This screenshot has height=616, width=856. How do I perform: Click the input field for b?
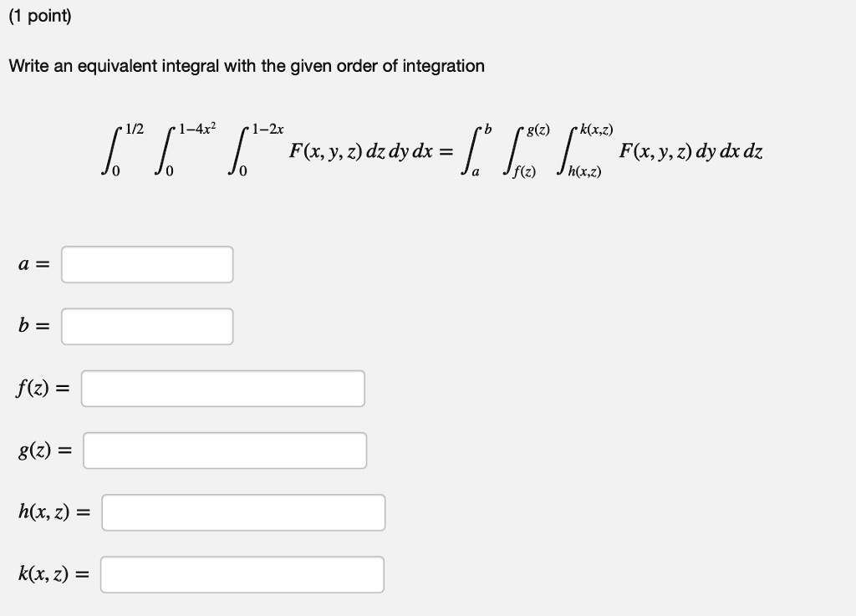[146, 326]
